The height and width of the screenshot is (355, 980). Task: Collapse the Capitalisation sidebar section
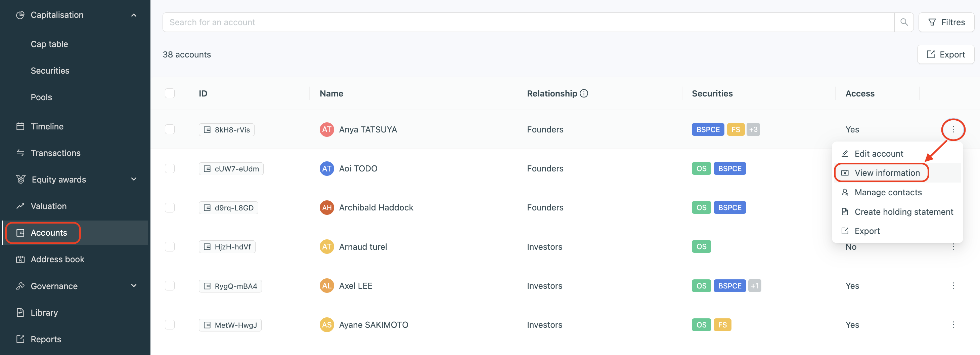(x=134, y=15)
